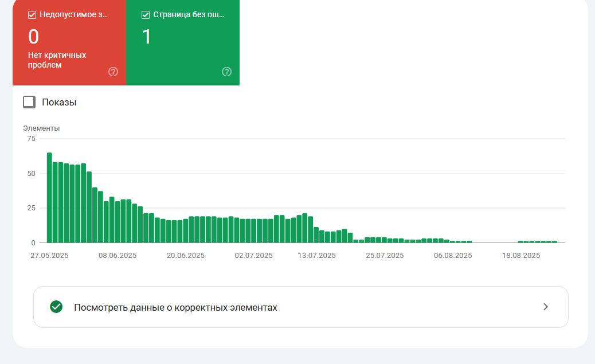Open Посмотреть данные о корректных элементах row

point(301,307)
